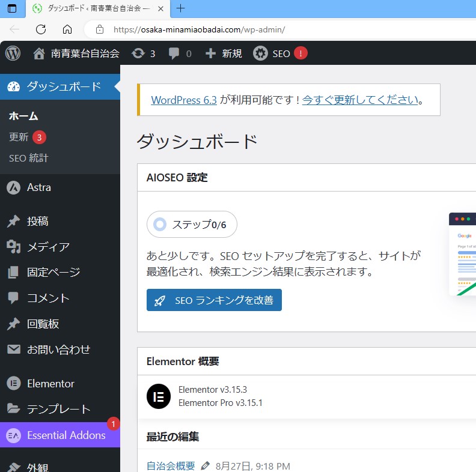Expand the テンプレート templates menu
The image size is (476, 472).
(x=58, y=409)
